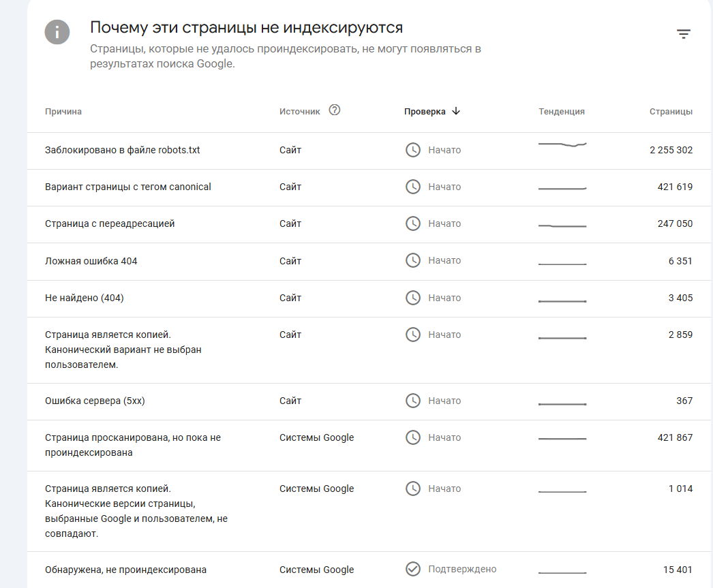This screenshot has width=713, height=588.
Task: Click the filter rows icon
Action: pyautogui.click(x=684, y=34)
